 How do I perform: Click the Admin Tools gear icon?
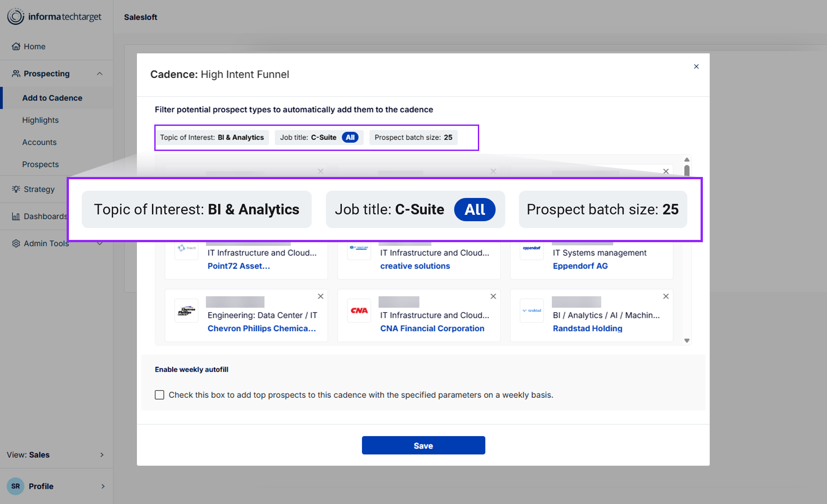tap(16, 244)
